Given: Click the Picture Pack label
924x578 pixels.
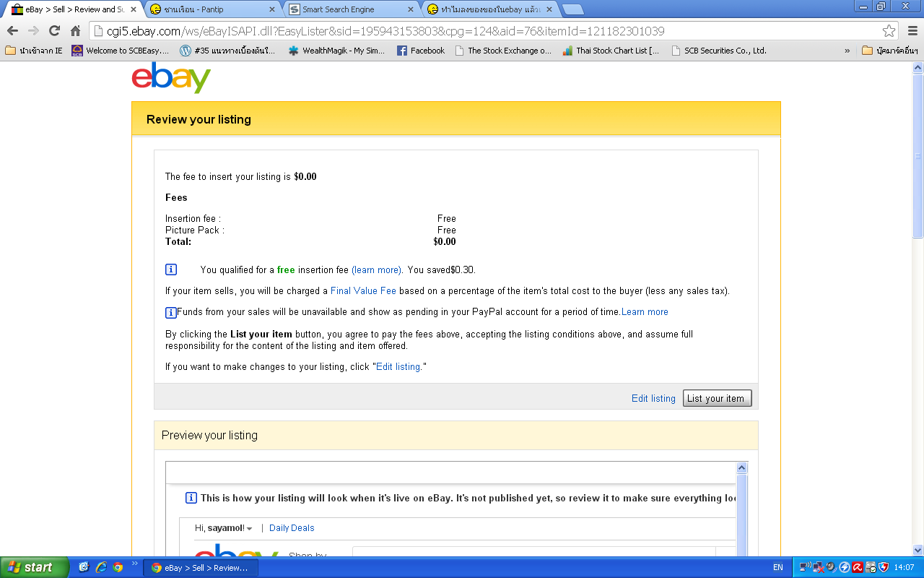Looking at the screenshot, I should point(195,230).
